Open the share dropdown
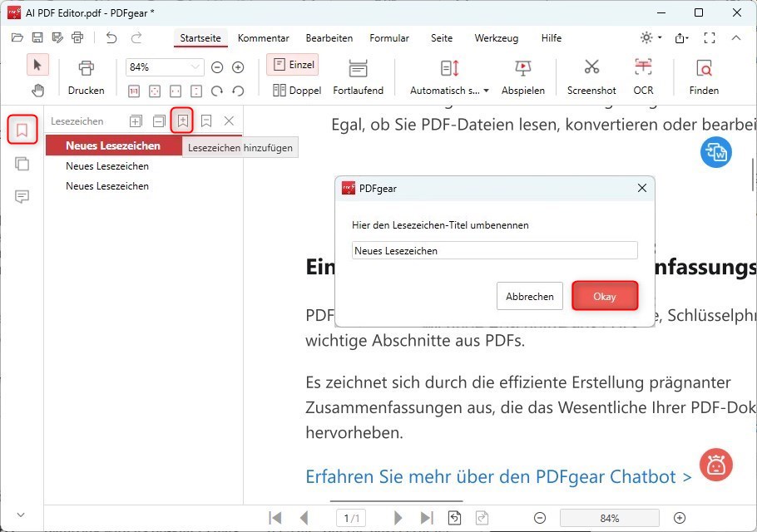 pyautogui.click(x=681, y=37)
